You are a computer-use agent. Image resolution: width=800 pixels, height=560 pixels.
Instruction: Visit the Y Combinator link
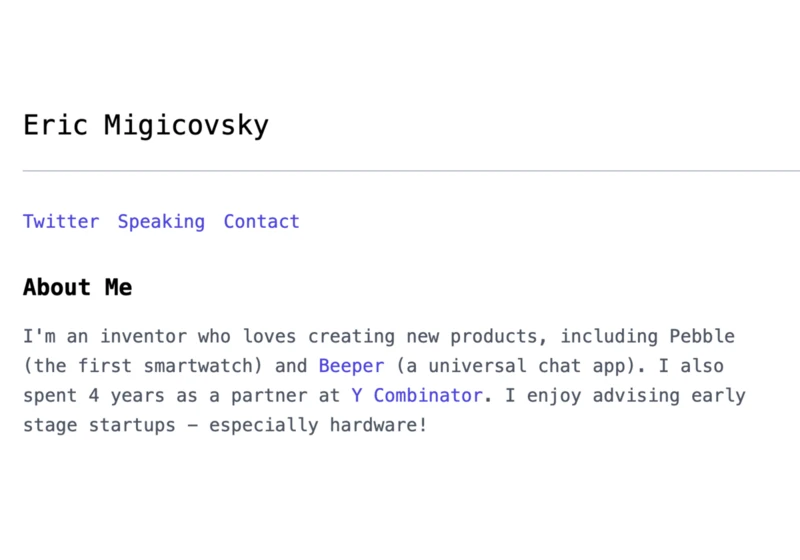416,396
